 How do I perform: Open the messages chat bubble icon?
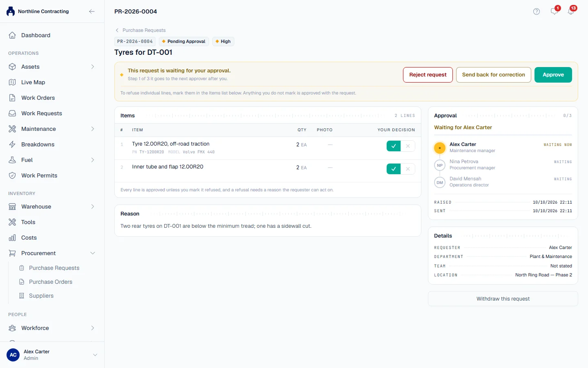554,11
